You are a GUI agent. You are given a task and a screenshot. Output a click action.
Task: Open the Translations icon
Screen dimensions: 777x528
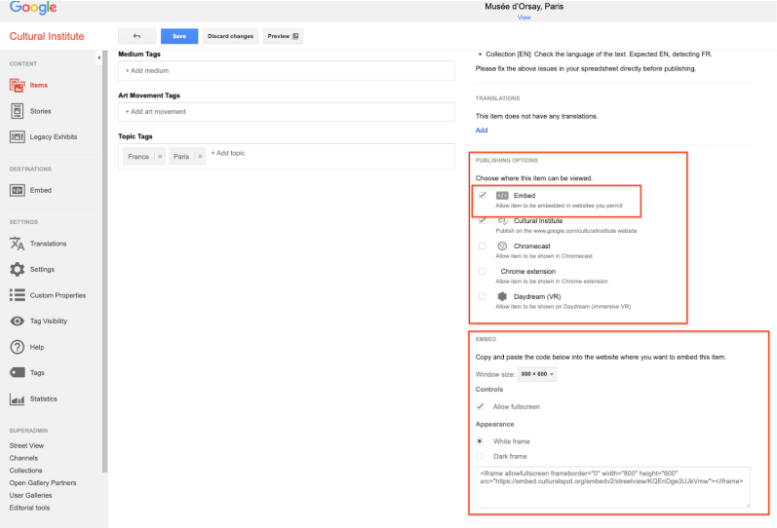click(x=17, y=244)
